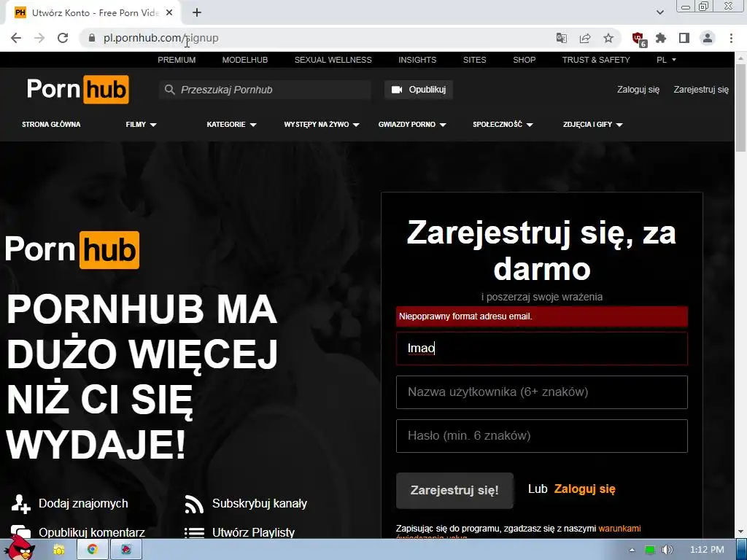Open the MODELHUB top link
This screenshot has height=560, width=747.
(x=245, y=60)
